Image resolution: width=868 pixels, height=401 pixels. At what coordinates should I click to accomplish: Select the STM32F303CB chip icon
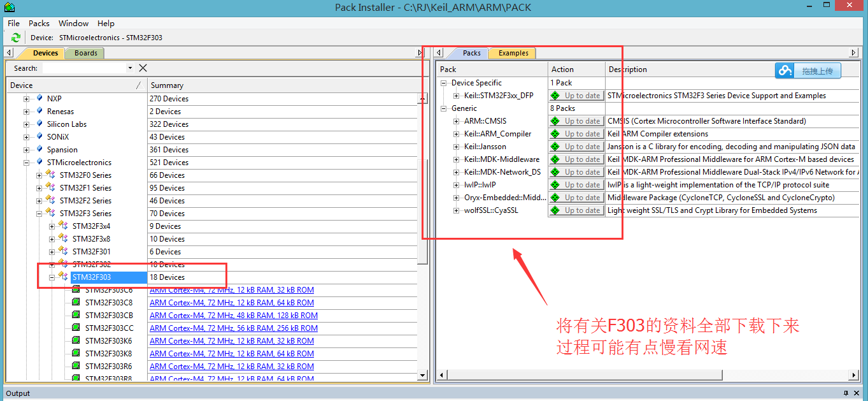pos(76,316)
